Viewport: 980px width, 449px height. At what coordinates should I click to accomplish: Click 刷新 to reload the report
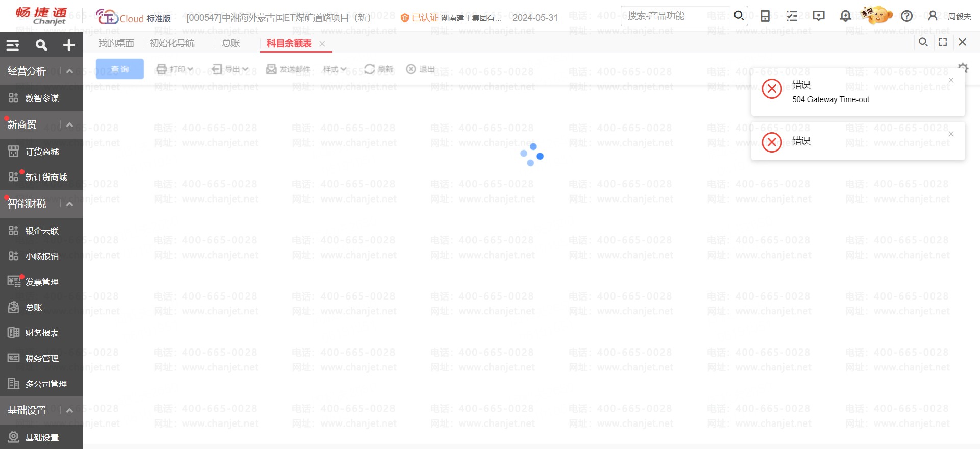379,69
